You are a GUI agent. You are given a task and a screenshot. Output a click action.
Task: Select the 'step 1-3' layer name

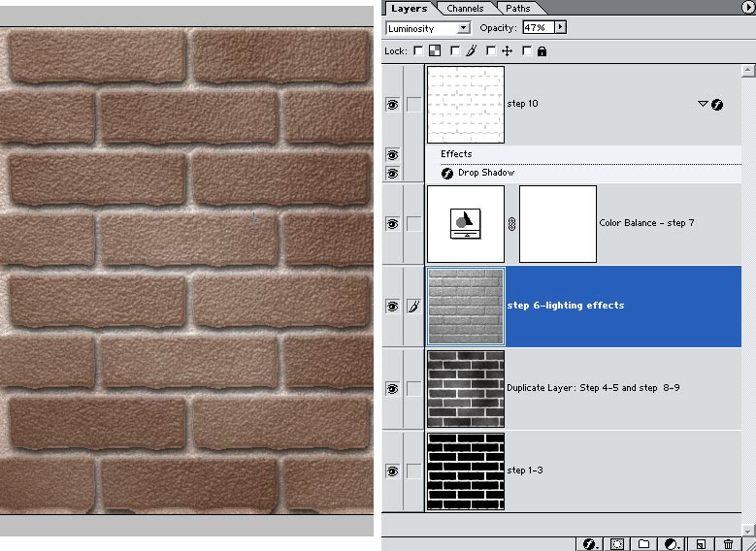pyautogui.click(x=525, y=470)
